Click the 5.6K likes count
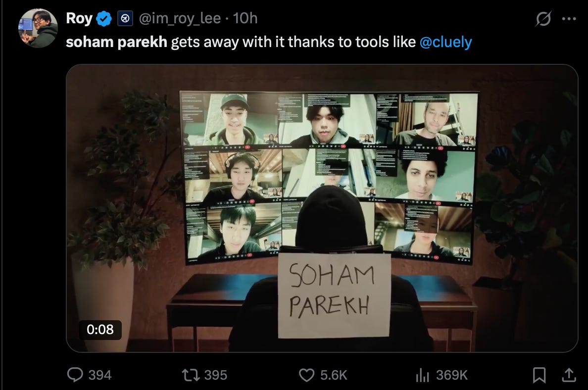Viewport: 588px width, 390px height. click(x=334, y=375)
